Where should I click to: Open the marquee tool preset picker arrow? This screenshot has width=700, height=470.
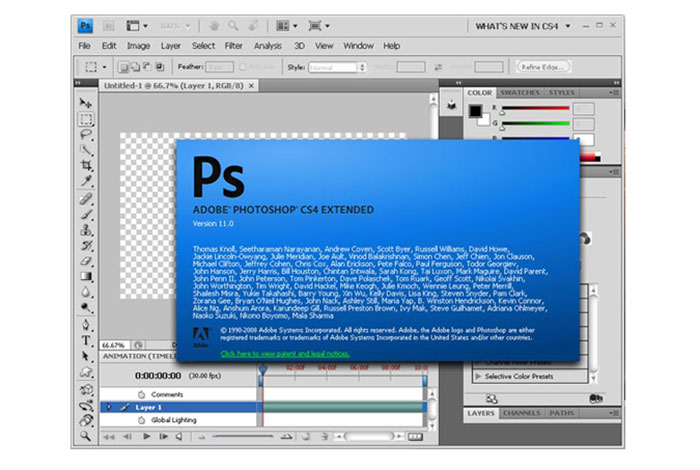[104, 67]
